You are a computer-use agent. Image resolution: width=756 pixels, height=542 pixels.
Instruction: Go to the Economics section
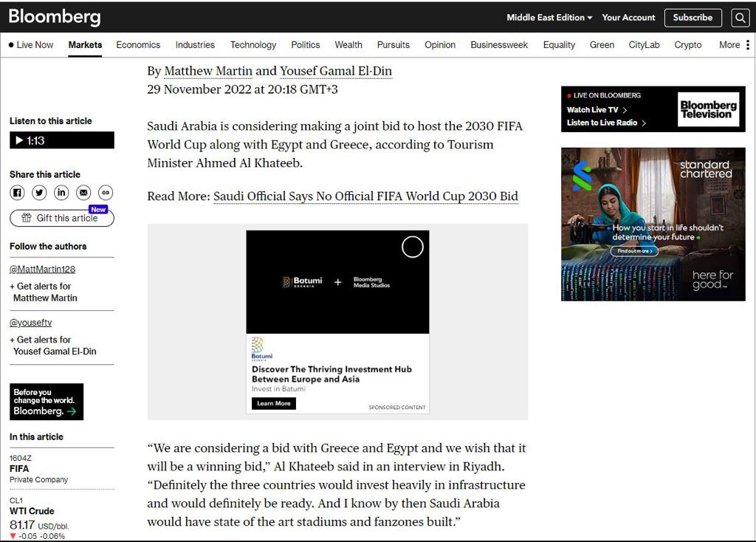click(x=138, y=45)
